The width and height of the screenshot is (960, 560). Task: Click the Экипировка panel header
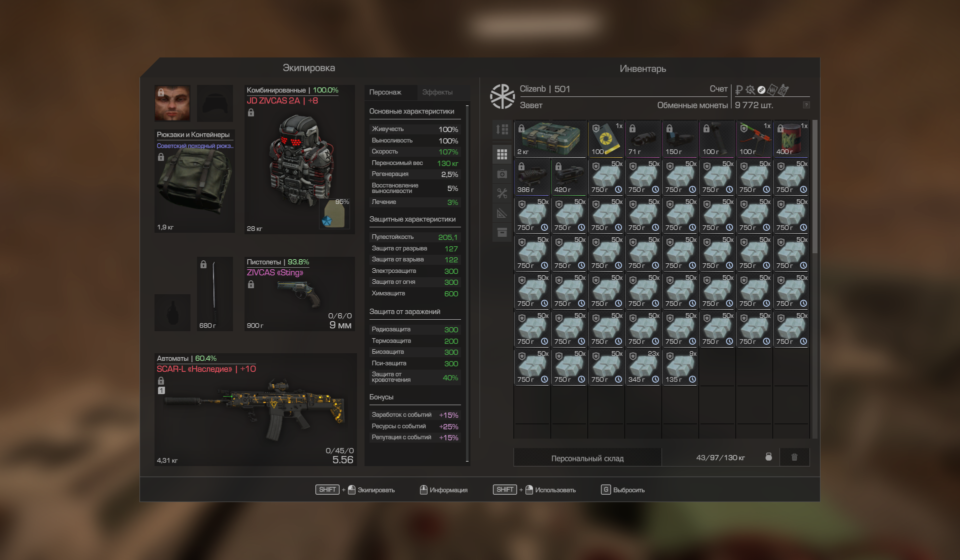tap(308, 68)
